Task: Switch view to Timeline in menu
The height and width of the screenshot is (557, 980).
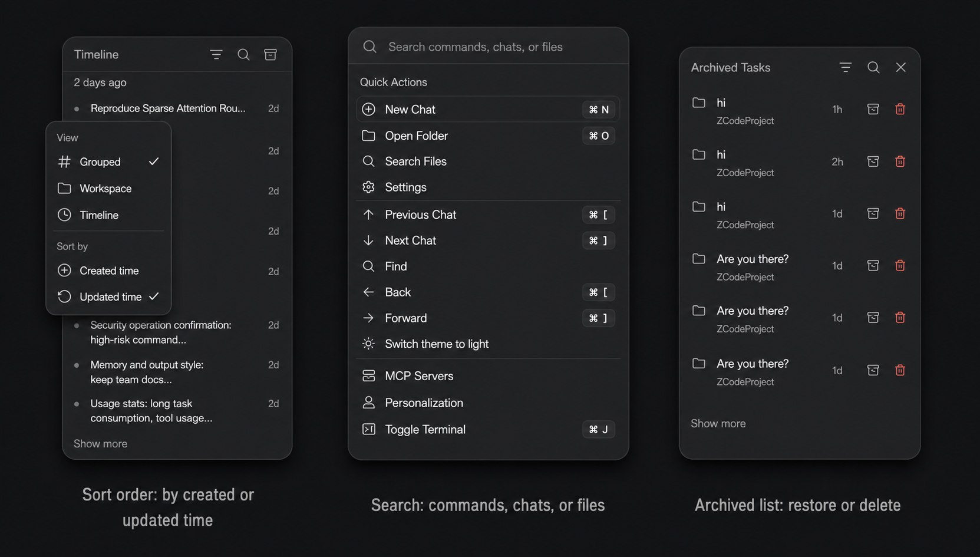Action: point(108,215)
